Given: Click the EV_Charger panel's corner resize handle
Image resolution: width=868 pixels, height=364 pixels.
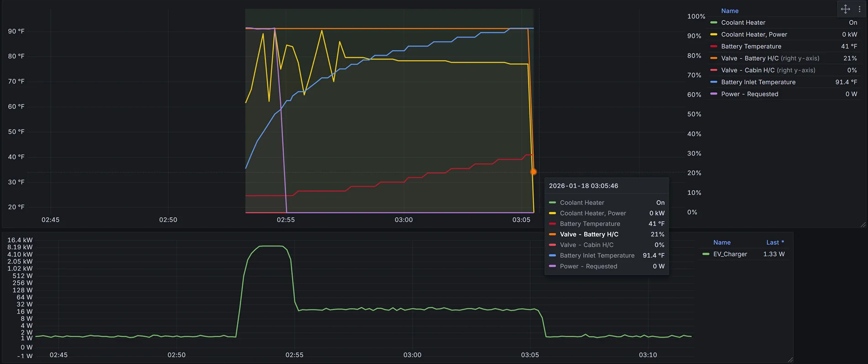Looking at the screenshot, I should tap(790, 360).
